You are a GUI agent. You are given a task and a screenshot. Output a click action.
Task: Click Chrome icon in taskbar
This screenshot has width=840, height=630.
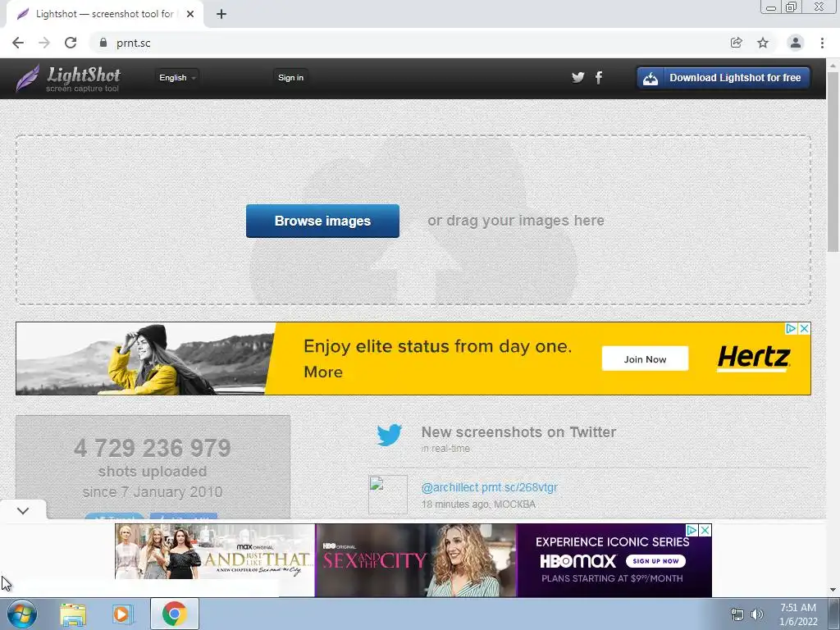click(x=174, y=614)
